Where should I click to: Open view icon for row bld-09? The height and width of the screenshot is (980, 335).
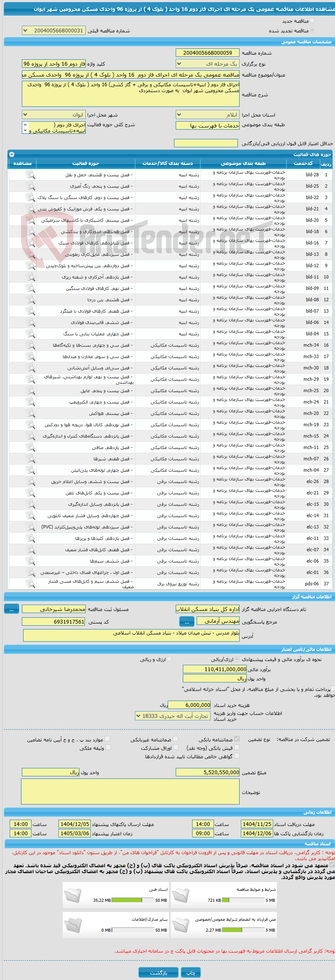click(30, 288)
